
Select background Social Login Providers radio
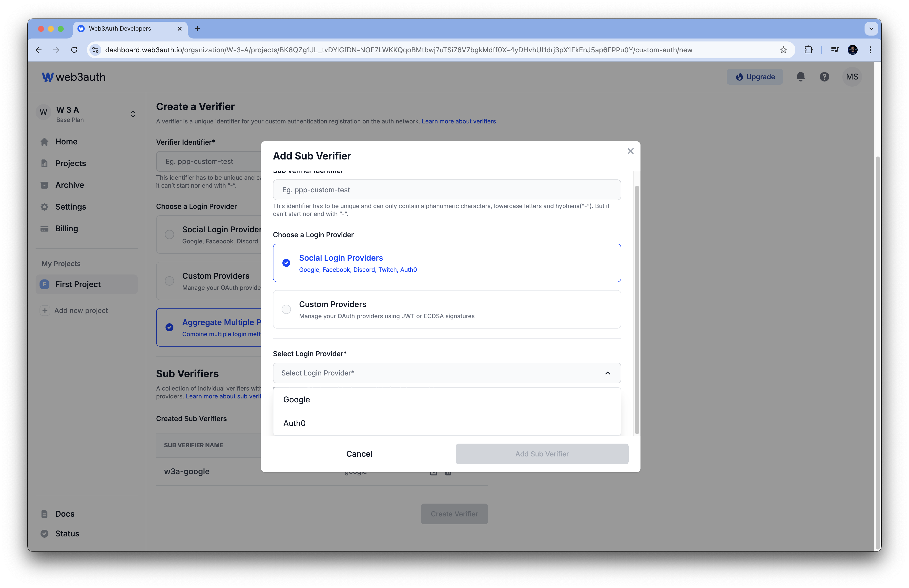169,234
